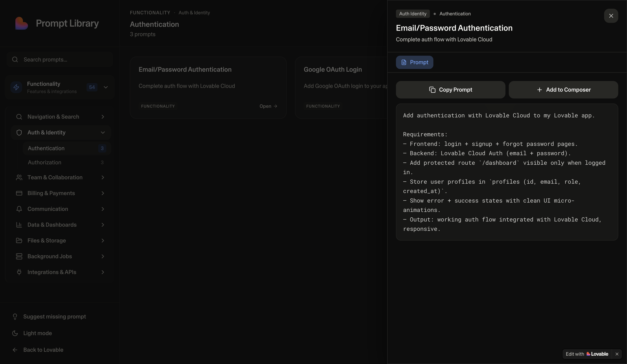Viewport: 627px width, 364px height.
Task: Click the Functionality lightning bolt icon
Action: pyautogui.click(x=16, y=87)
